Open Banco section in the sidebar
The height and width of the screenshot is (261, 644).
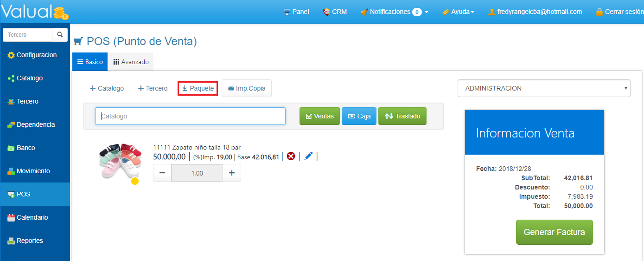coord(26,148)
